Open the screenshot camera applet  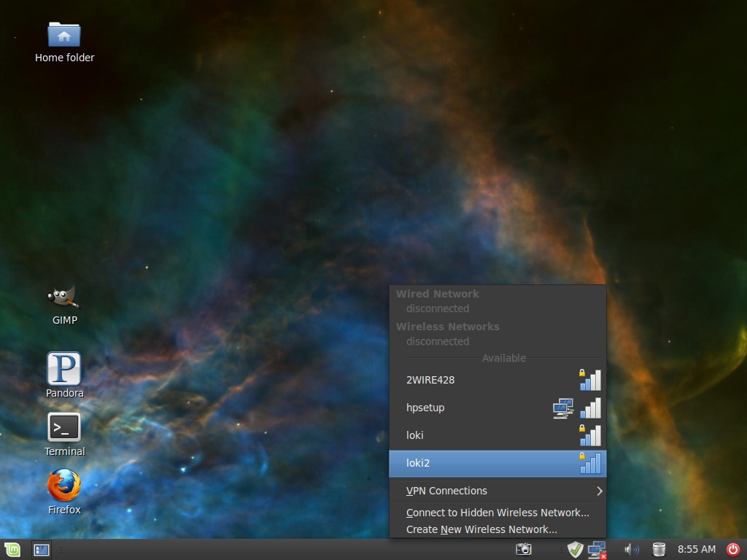(524, 550)
